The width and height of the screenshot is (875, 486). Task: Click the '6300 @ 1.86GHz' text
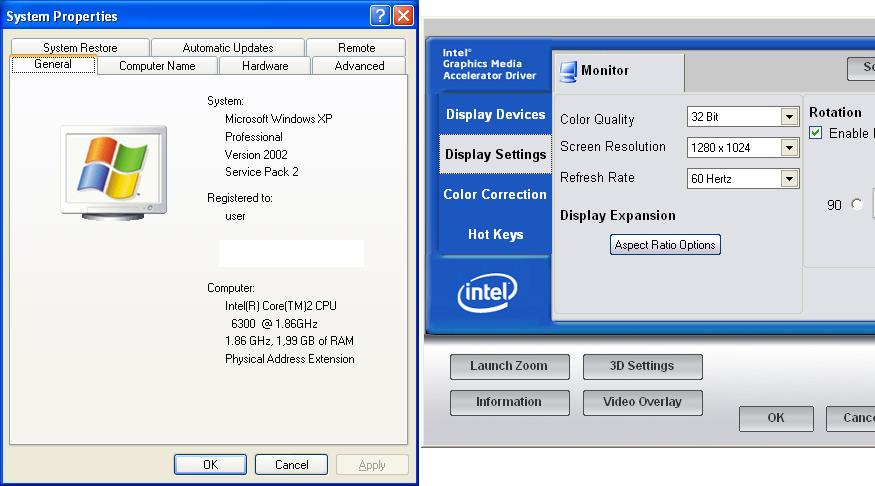(x=274, y=324)
